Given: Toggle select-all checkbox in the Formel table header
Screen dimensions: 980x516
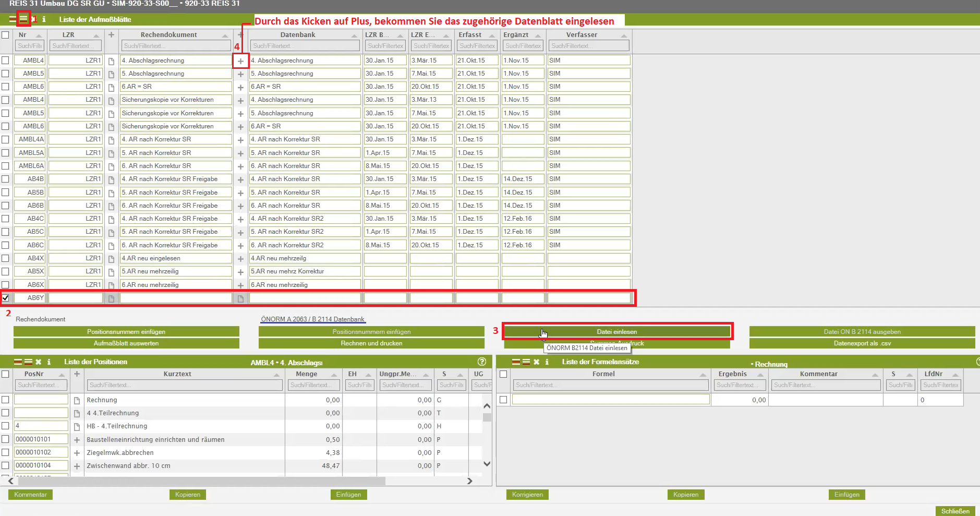Looking at the screenshot, I should point(503,374).
